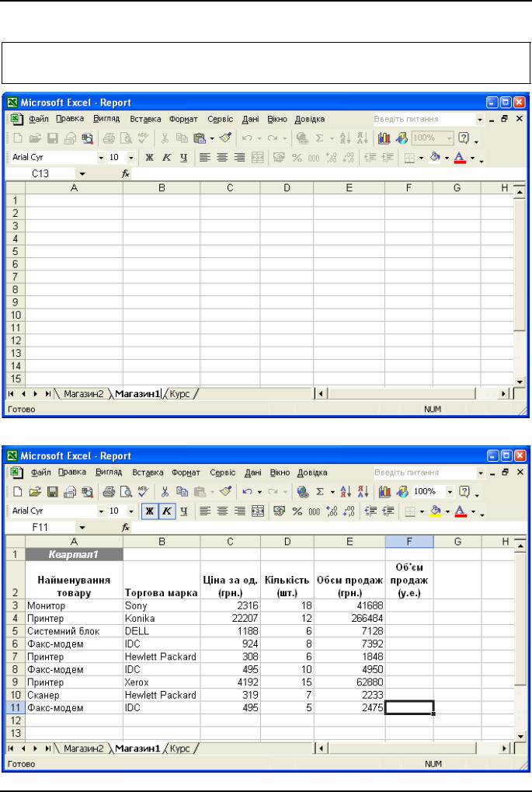
Task: Run spelling check in empty-sheet Excel window
Action: click(143, 138)
